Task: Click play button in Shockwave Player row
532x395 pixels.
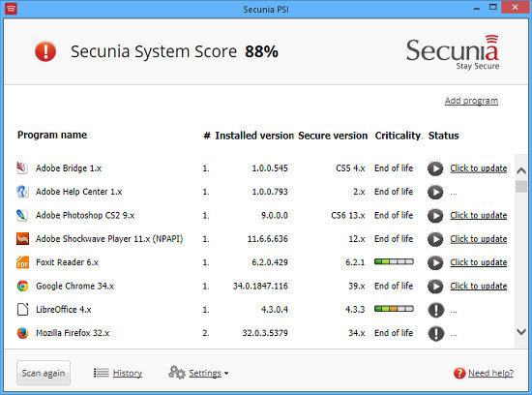Action: [x=435, y=239]
